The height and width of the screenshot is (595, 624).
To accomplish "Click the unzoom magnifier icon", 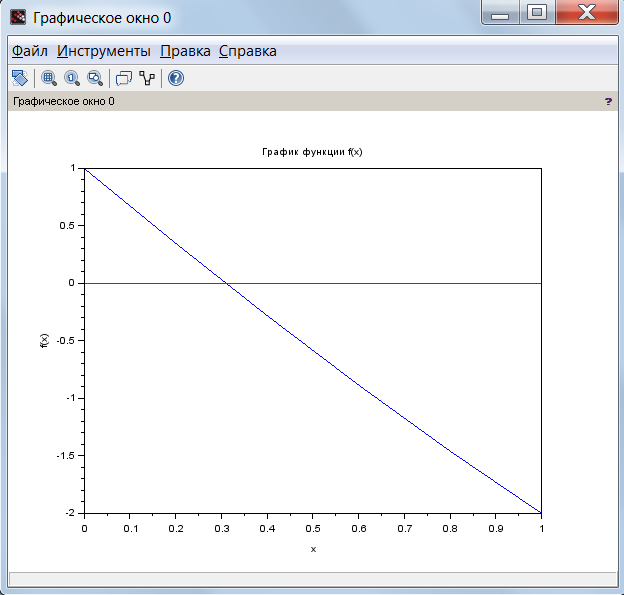I will tap(95, 78).
